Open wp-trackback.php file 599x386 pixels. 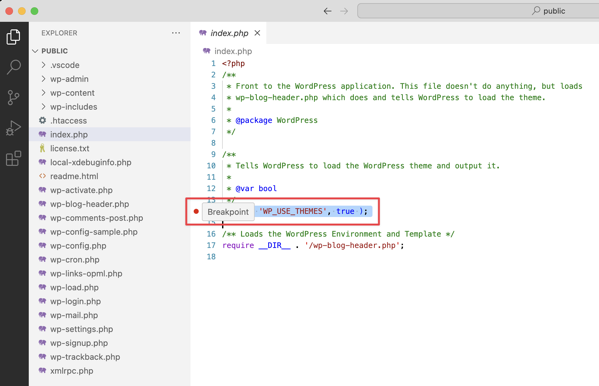pos(110,357)
